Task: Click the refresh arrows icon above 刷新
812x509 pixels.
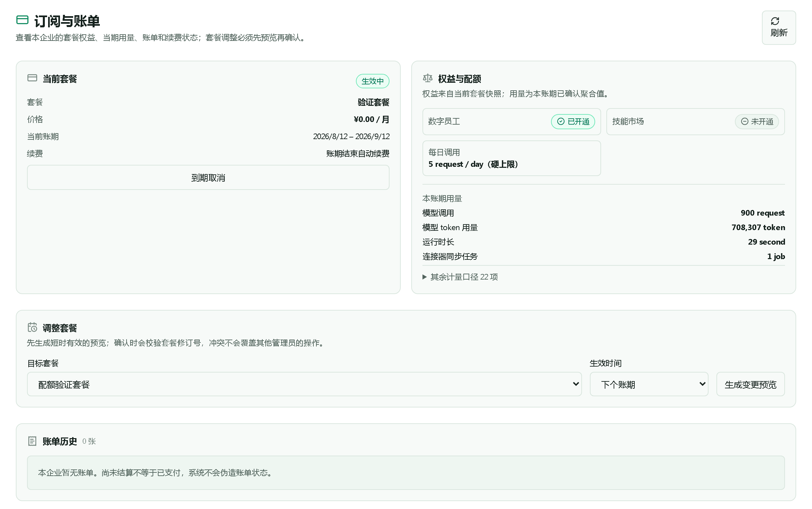Action: pos(775,21)
